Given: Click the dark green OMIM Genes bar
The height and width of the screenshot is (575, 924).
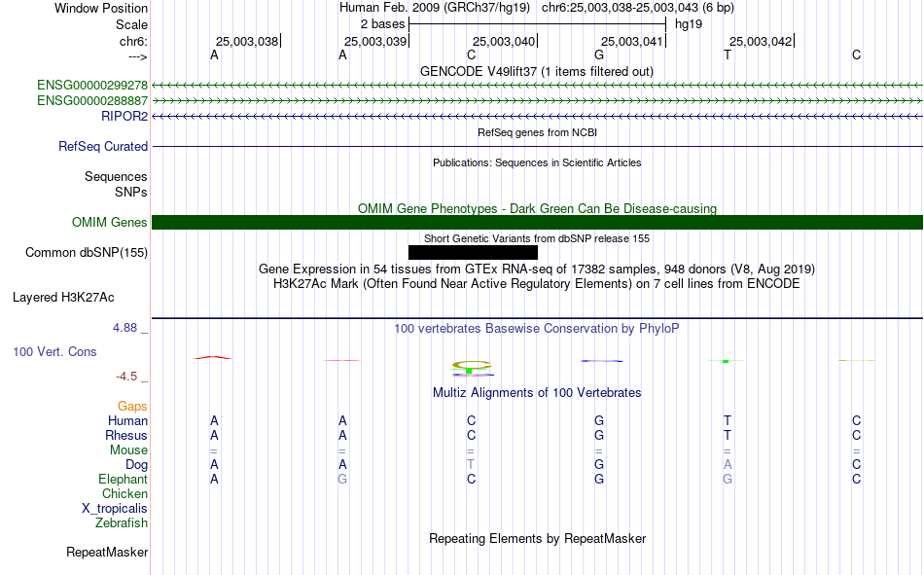Looking at the screenshot, I should pos(537,223).
